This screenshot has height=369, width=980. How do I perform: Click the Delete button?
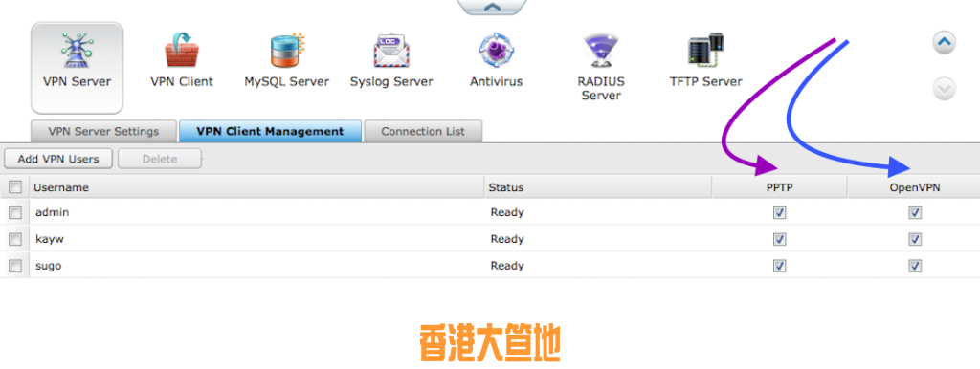click(x=160, y=159)
